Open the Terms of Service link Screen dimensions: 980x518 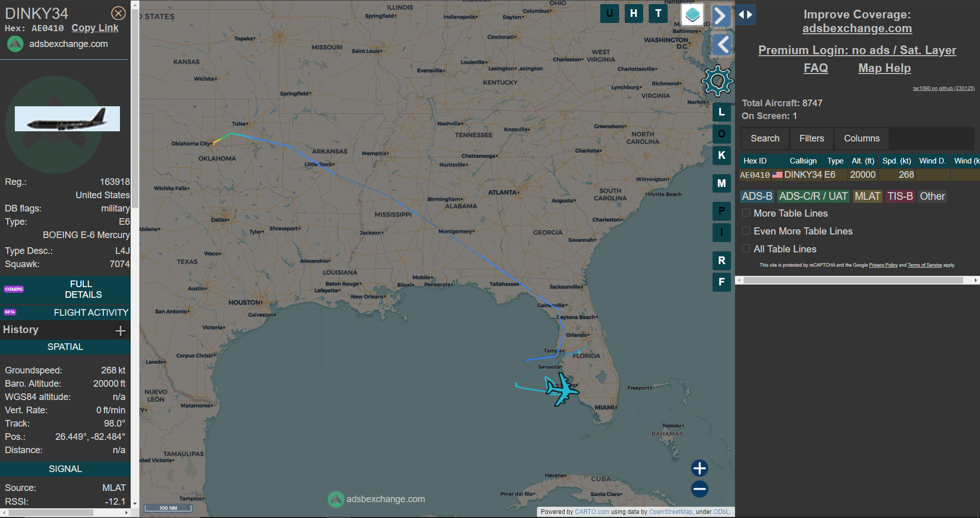pyautogui.click(x=924, y=265)
